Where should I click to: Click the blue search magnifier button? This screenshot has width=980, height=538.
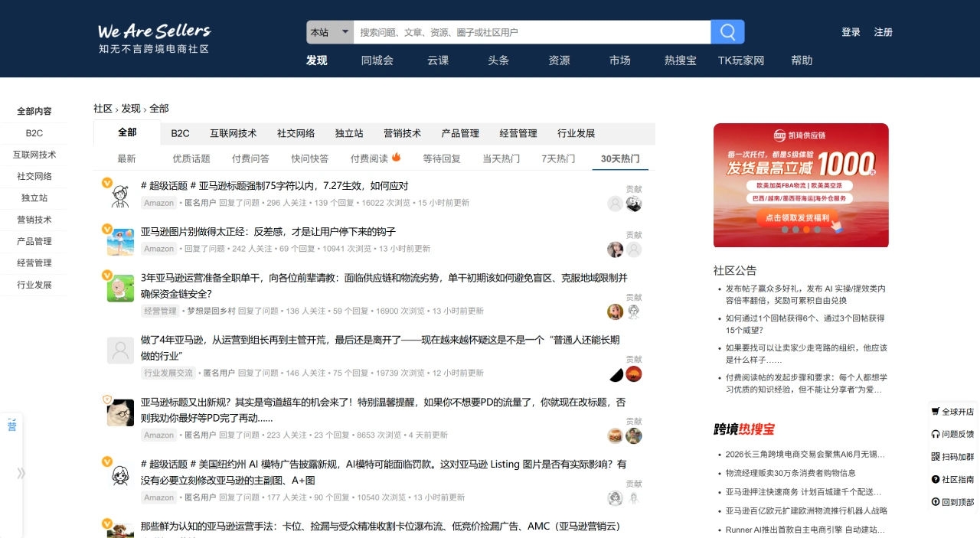coord(727,32)
